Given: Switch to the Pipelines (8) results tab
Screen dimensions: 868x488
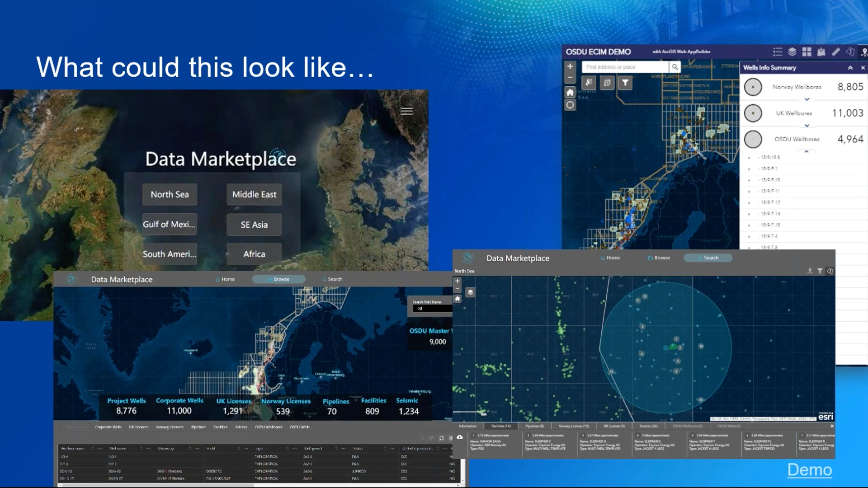Looking at the screenshot, I should click(535, 426).
